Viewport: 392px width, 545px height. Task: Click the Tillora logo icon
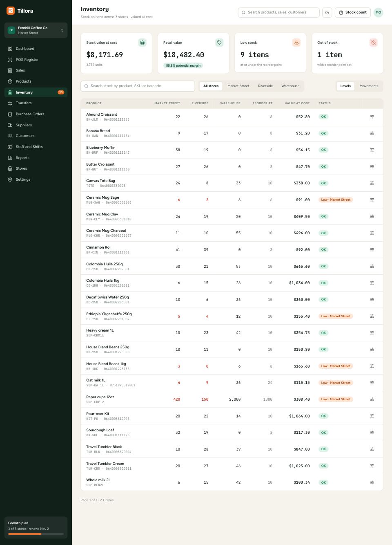coord(11,11)
